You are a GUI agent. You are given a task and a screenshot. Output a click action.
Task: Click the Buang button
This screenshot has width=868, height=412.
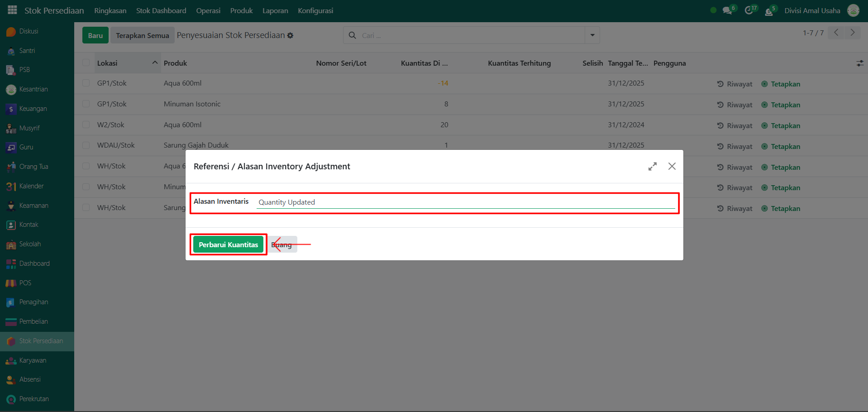point(282,244)
